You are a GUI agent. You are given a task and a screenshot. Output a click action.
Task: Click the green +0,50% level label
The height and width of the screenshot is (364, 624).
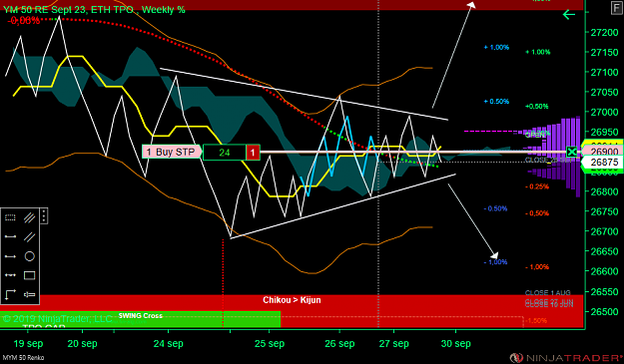point(537,106)
